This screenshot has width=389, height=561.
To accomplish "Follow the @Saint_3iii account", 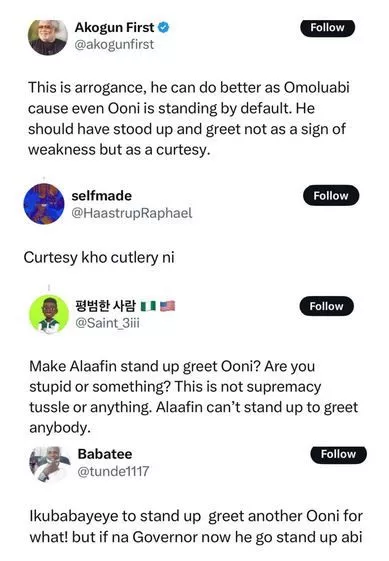I will click(x=326, y=306).
